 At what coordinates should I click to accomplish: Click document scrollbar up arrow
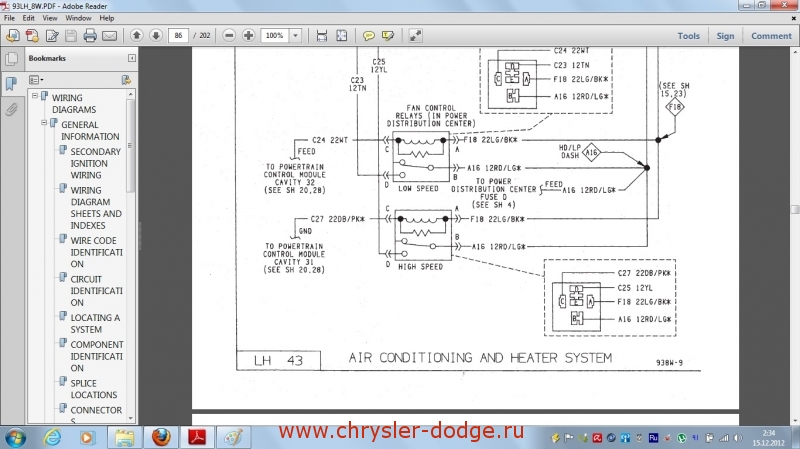click(x=795, y=52)
